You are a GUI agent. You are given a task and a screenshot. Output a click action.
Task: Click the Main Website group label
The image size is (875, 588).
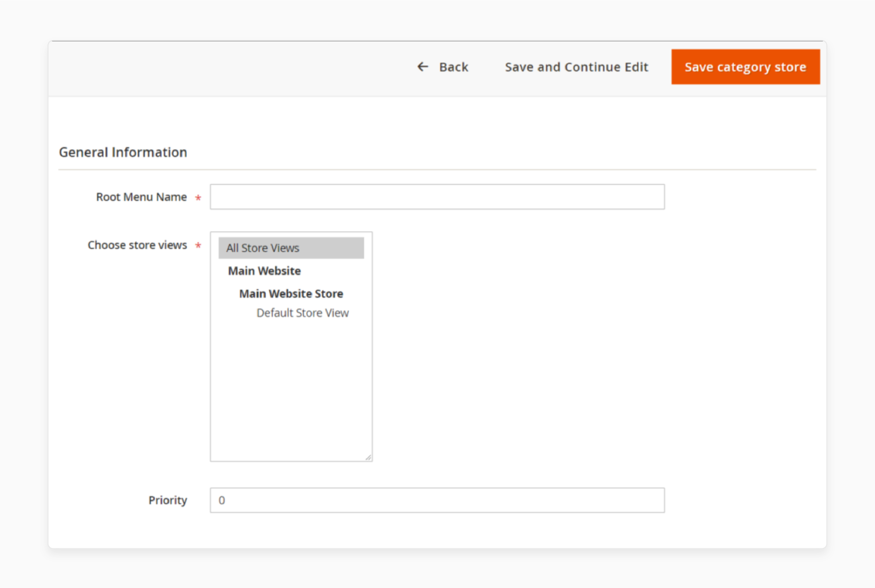pos(264,271)
